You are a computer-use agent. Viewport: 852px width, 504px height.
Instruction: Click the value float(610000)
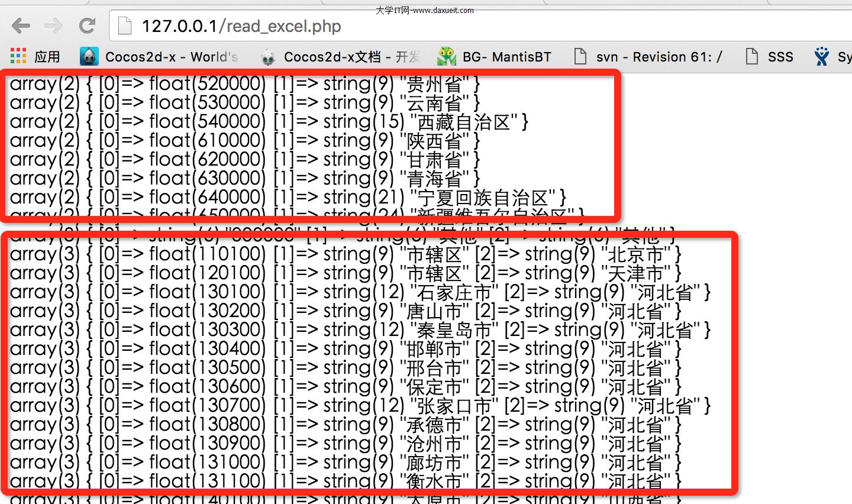207,140
